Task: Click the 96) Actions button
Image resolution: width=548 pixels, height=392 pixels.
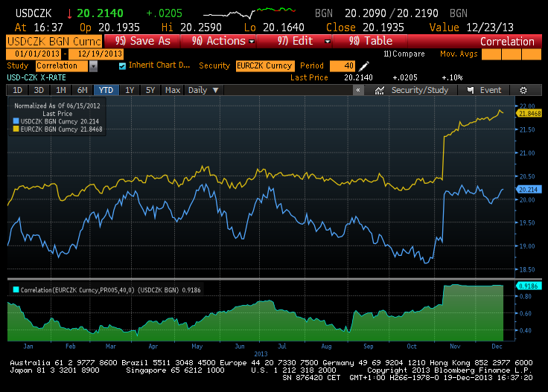Action: click(218, 41)
